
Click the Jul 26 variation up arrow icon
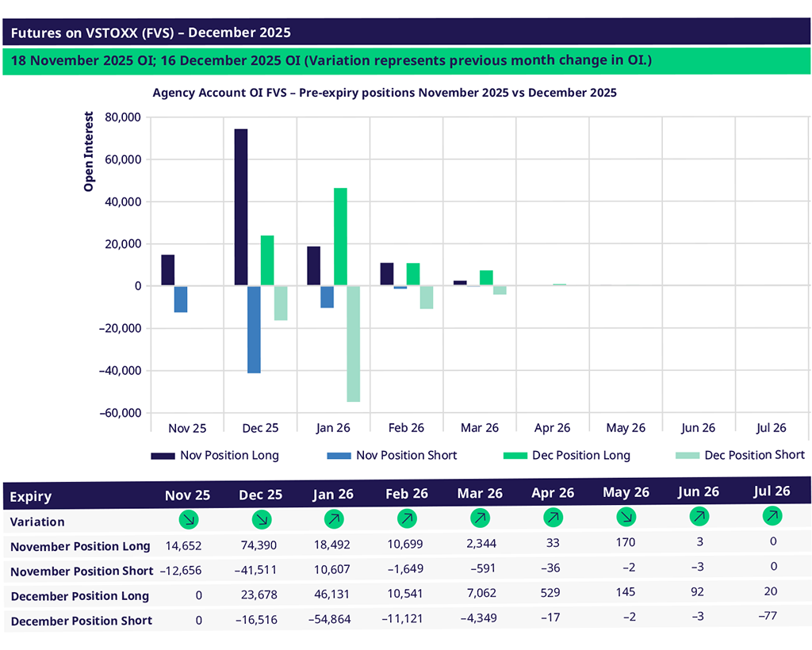(x=772, y=516)
